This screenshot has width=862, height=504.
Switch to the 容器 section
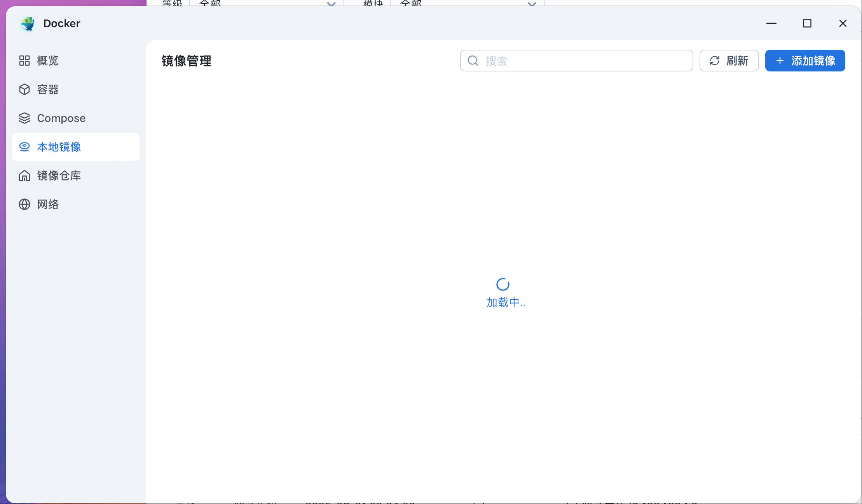coord(47,89)
